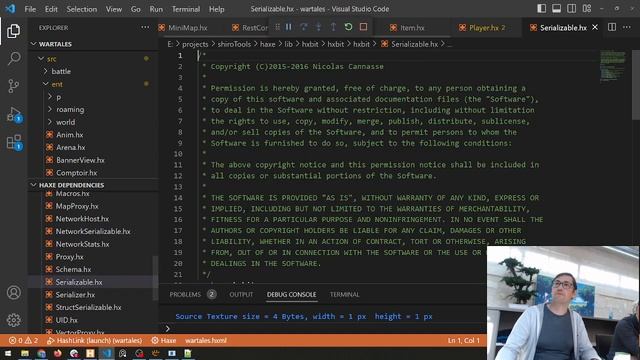Switch to the MiniMap.hx tab
This screenshot has width=640, height=360.
187,28
